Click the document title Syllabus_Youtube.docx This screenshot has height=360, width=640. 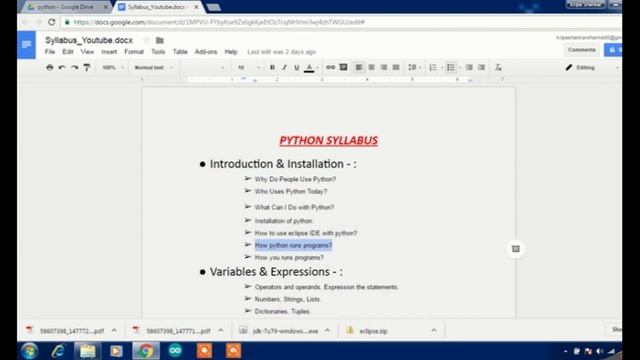pos(89,40)
